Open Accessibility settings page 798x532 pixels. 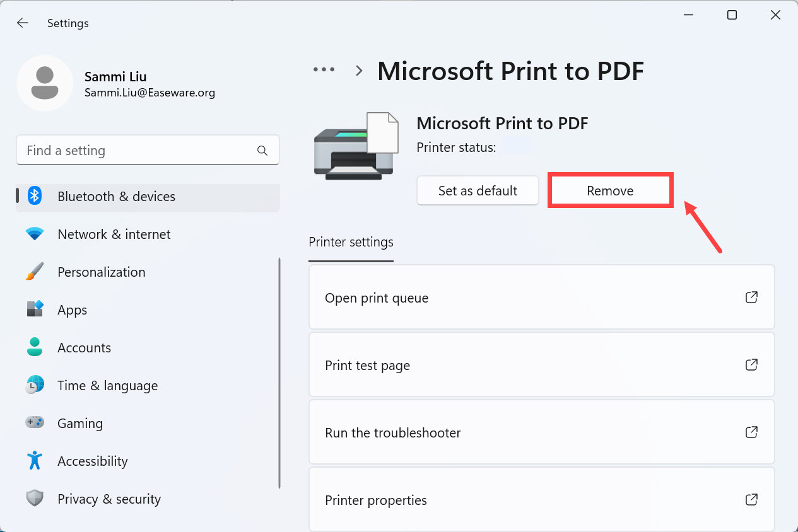(92, 461)
